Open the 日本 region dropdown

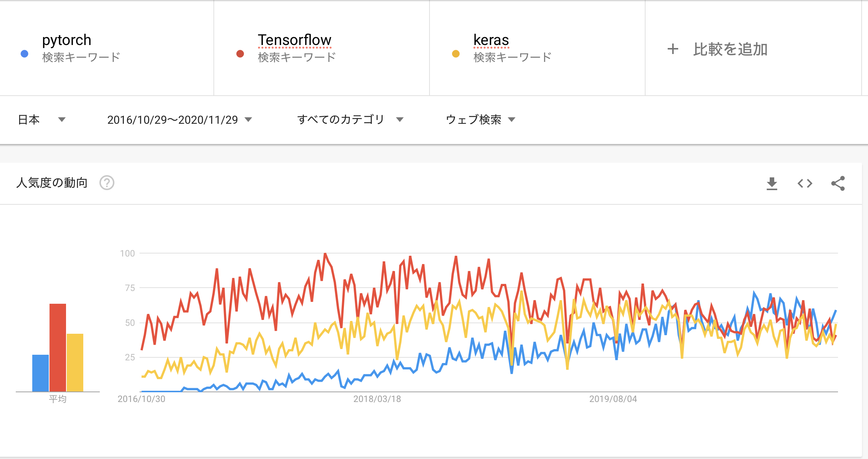click(42, 120)
